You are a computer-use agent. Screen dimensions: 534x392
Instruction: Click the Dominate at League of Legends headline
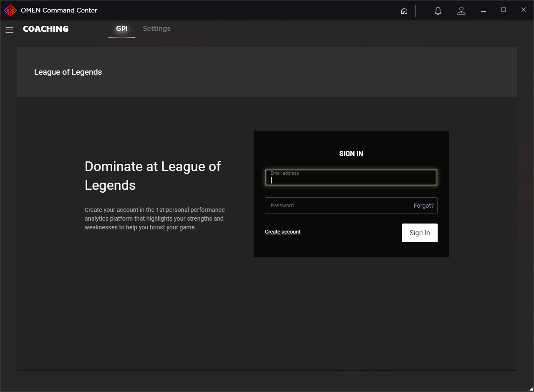(x=153, y=176)
